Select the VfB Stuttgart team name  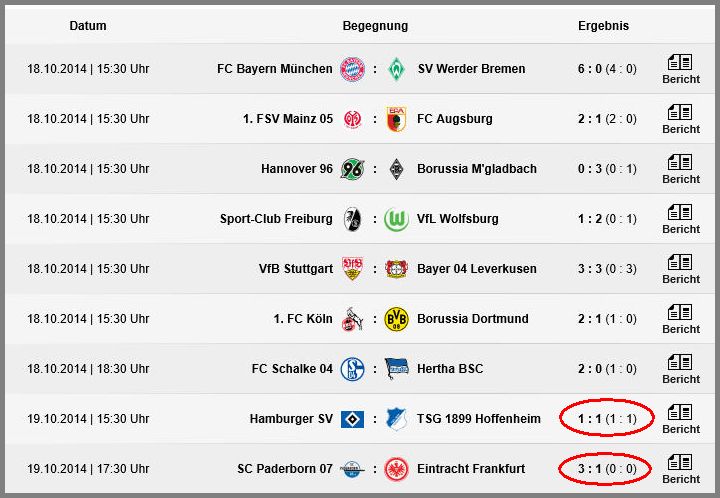click(x=296, y=269)
